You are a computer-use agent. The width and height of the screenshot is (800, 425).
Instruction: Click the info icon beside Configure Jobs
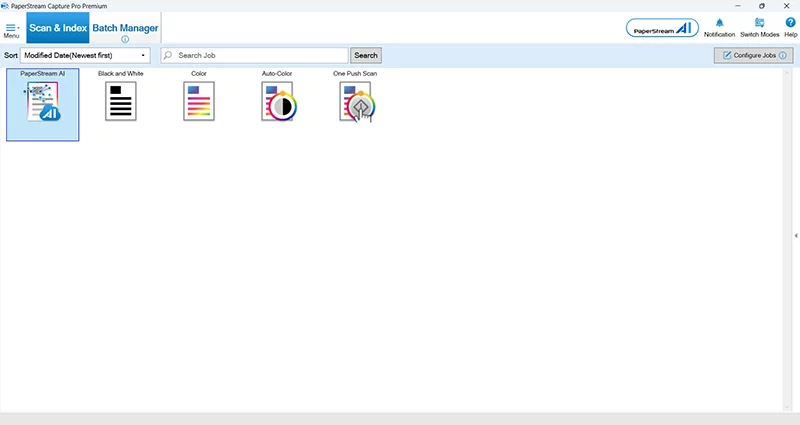click(783, 56)
